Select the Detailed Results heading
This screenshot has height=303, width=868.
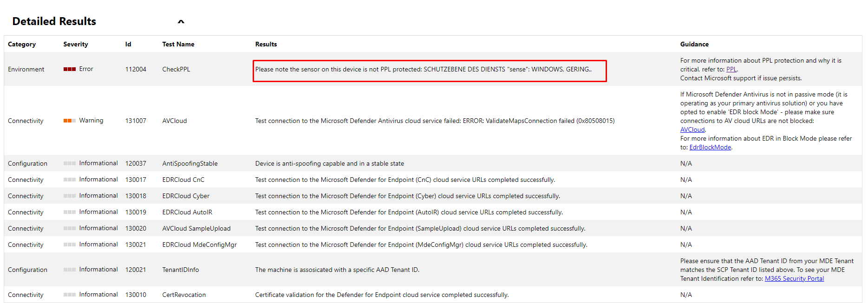click(54, 21)
